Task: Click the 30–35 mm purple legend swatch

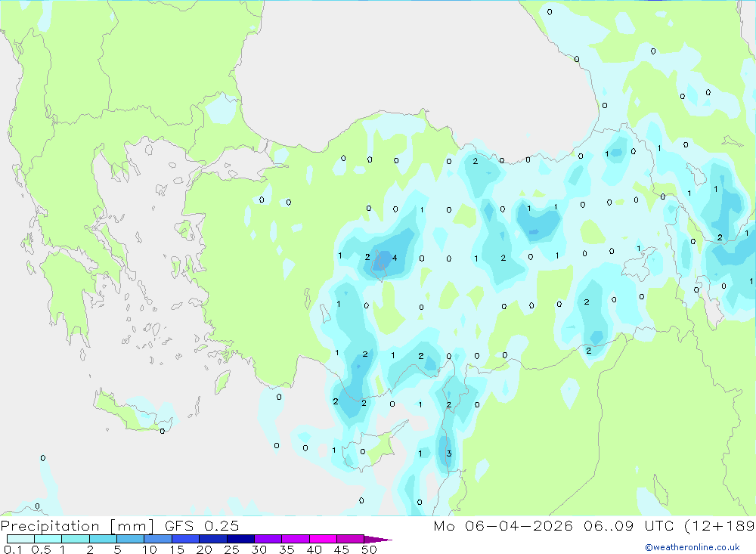Action: click(268, 539)
